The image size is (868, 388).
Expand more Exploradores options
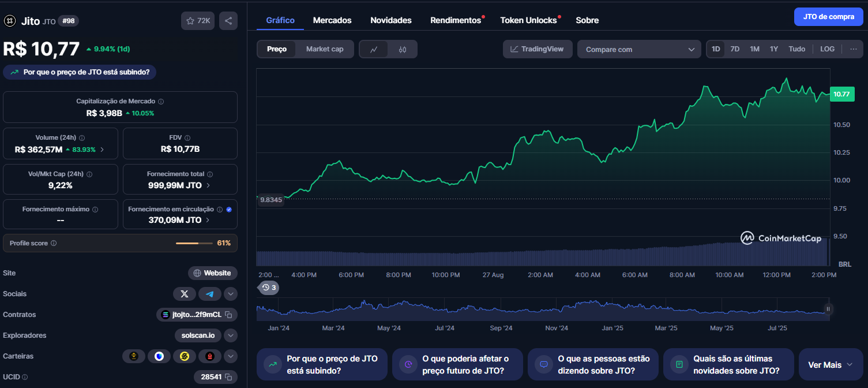[x=231, y=335]
